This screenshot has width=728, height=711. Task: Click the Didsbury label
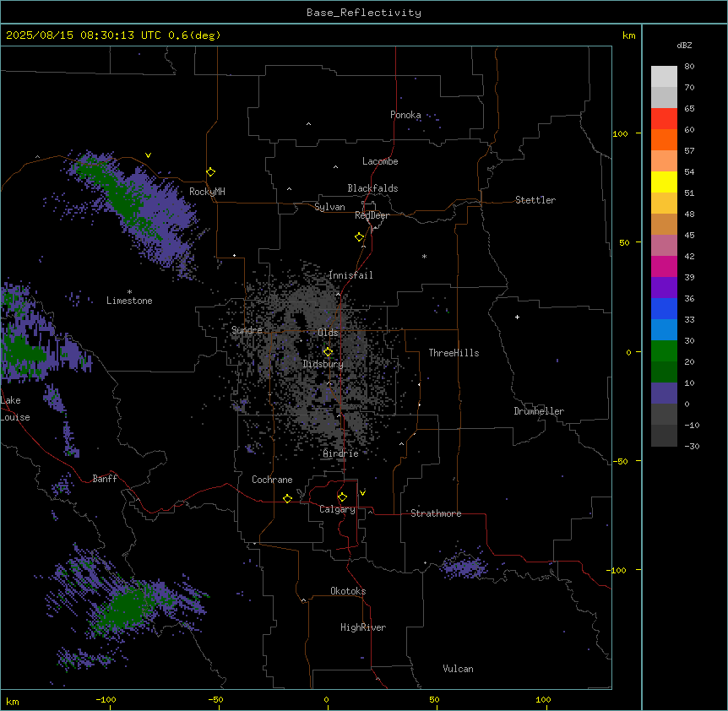point(323,364)
